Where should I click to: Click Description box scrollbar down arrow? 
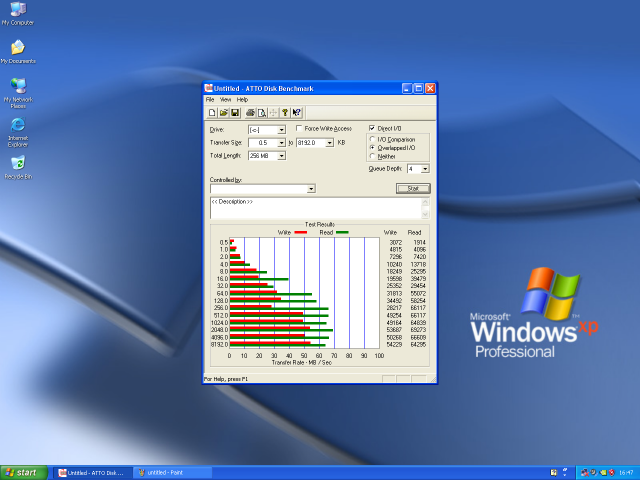(x=425, y=214)
